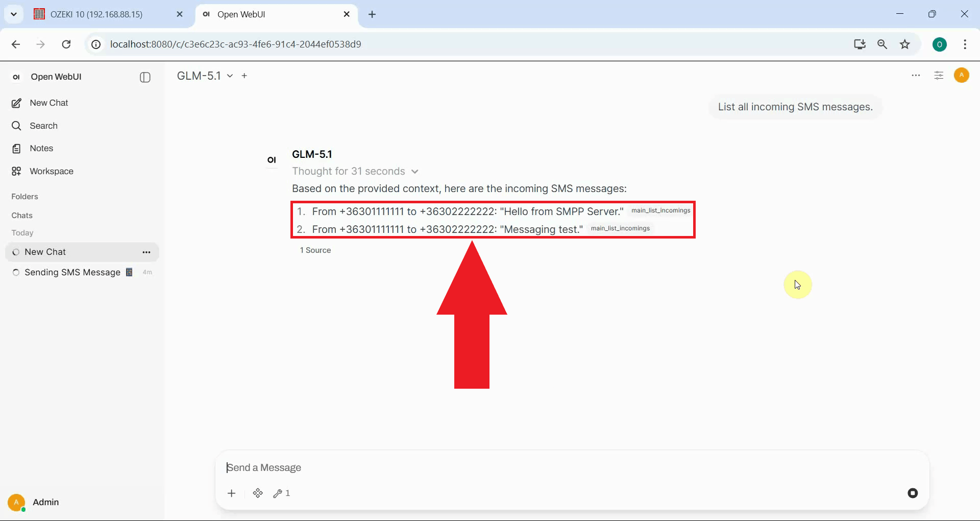Add another model with plus icon
The width and height of the screenshot is (980, 521).
click(x=244, y=76)
